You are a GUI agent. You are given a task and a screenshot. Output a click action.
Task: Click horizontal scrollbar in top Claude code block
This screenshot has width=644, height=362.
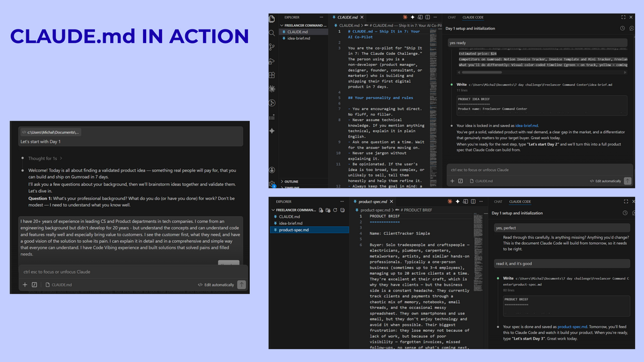coord(482,72)
